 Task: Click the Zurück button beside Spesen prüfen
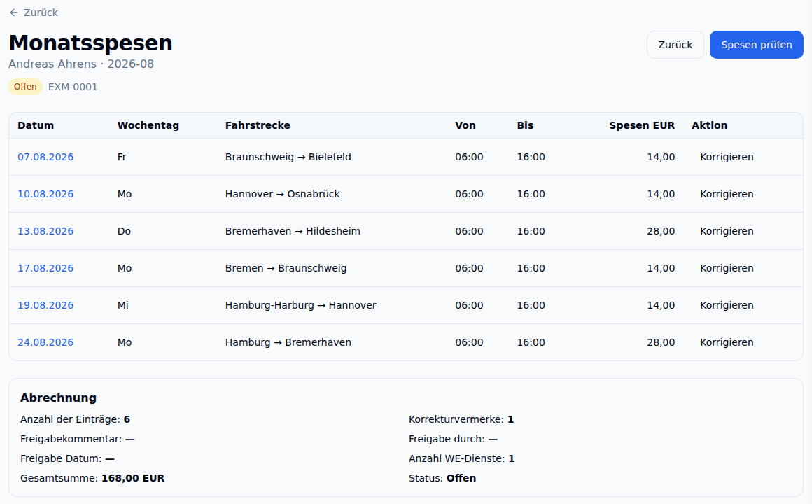pos(675,45)
